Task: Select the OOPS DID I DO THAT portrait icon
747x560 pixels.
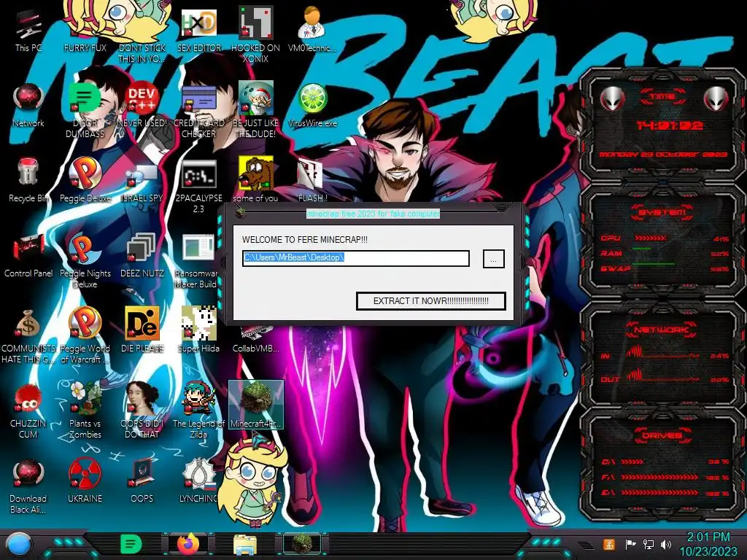Action: 142,411
